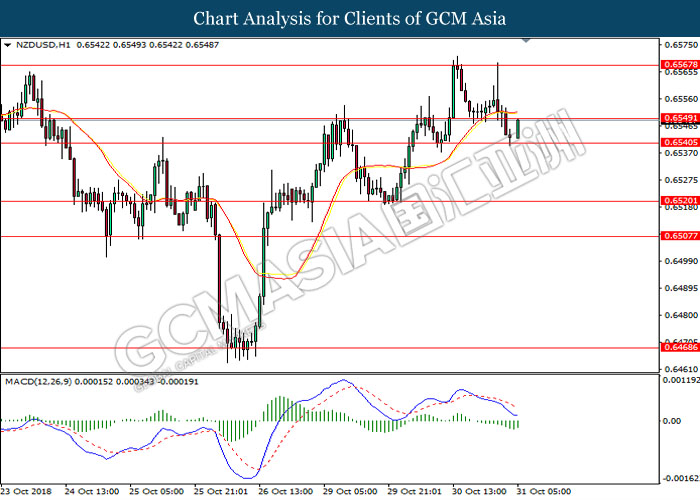Click the 26 Oct 13:00 time label

pyautogui.click(x=286, y=492)
